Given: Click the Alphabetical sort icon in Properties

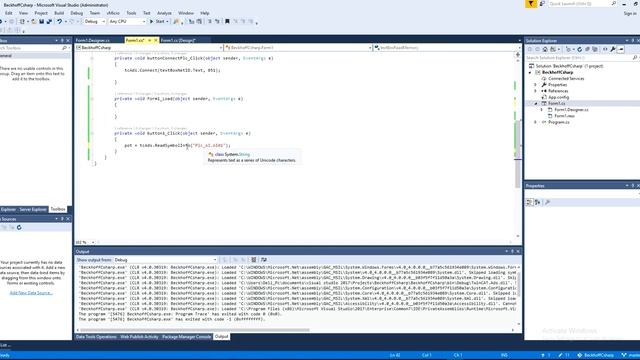Looking at the screenshot, I should point(538,202).
